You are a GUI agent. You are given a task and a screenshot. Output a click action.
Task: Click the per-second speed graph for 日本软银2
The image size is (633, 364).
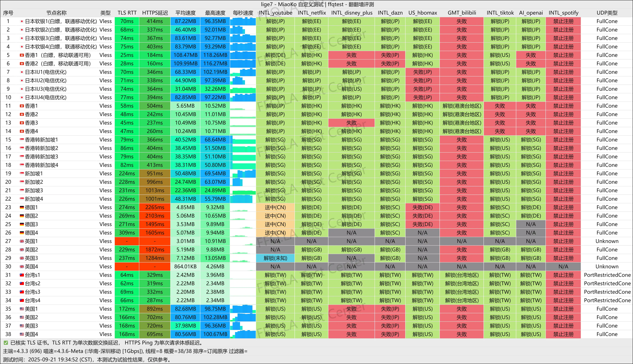[x=243, y=30]
